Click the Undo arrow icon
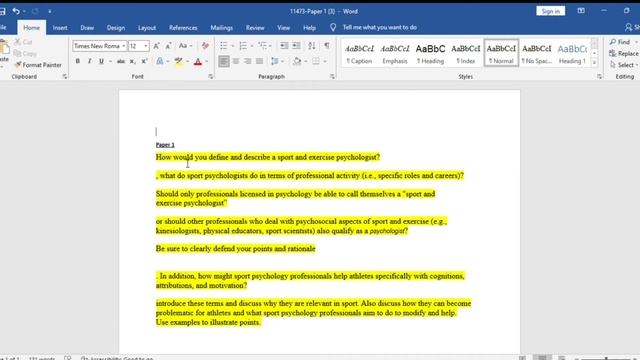The width and height of the screenshot is (640, 360). [16, 11]
